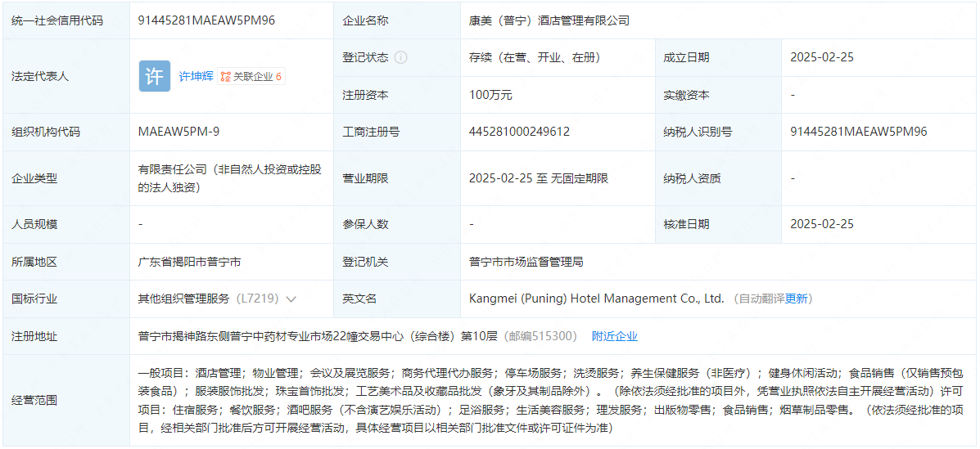The width and height of the screenshot is (980, 449).
Task: Click company name 康美（普宁）酒店管理有限公司
Action: click(549, 20)
